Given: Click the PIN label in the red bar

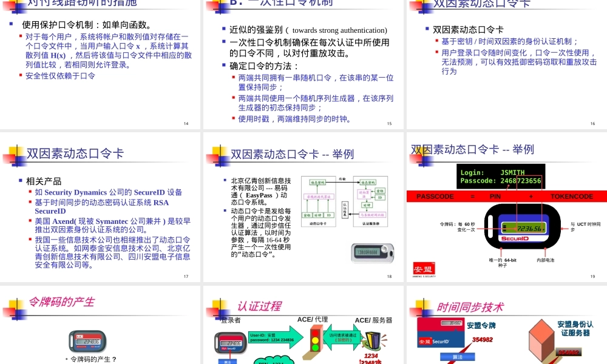Looking at the screenshot, I should 495,197.
